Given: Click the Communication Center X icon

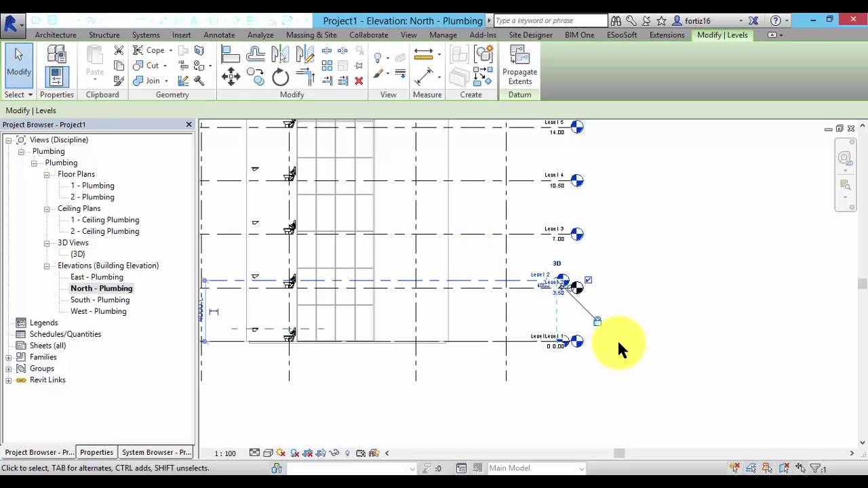Looking at the screenshot, I should (753, 21).
